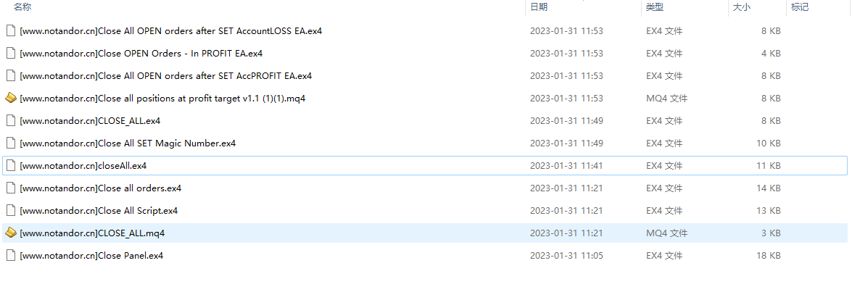Click the 标记 column header
Viewport: 868px width, 300px height.
tap(800, 7)
